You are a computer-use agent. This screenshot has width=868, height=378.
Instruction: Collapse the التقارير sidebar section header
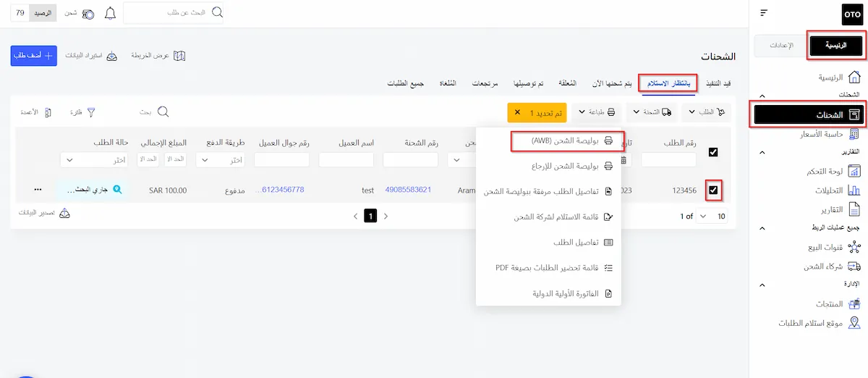click(x=762, y=153)
